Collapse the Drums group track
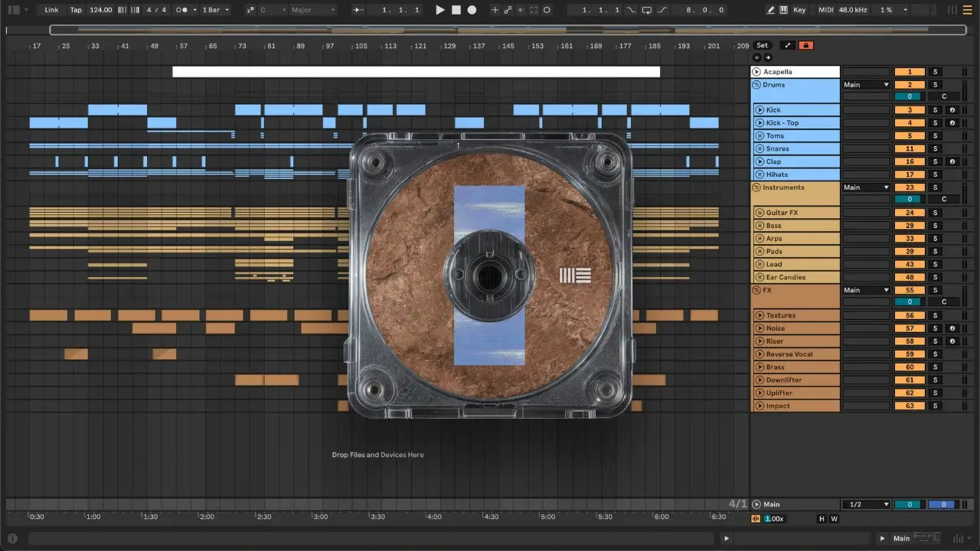 point(756,85)
